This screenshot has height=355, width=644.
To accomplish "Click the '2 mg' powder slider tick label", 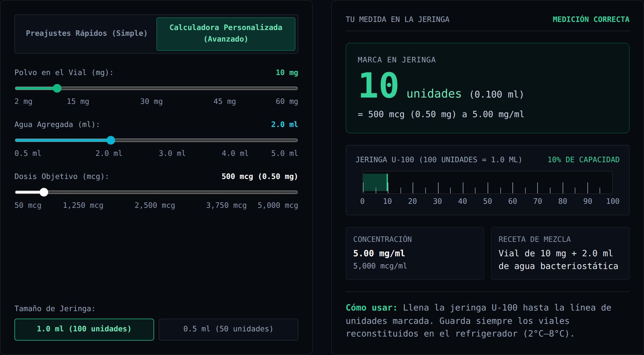I will [23, 102].
